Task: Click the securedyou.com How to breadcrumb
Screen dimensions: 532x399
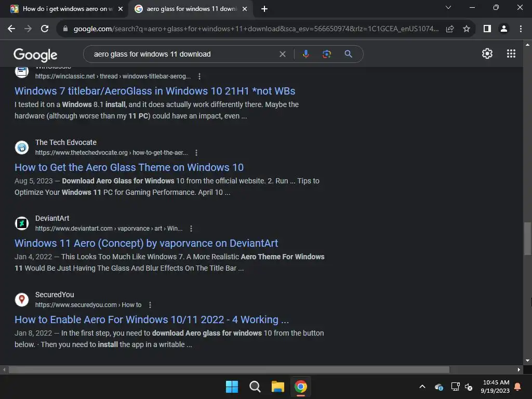Action: (x=88, y=305)
